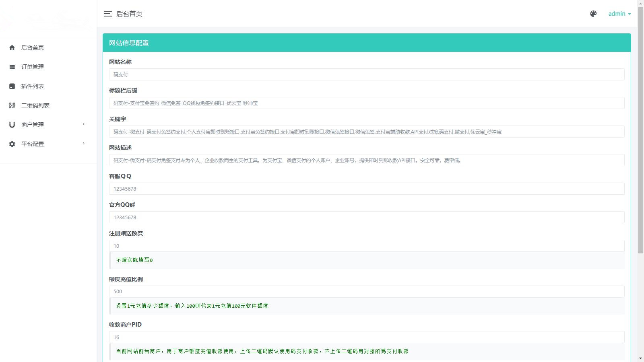
Task: Open the theme color palette icon
Action: pyautogui.click(x=593, y=14)
